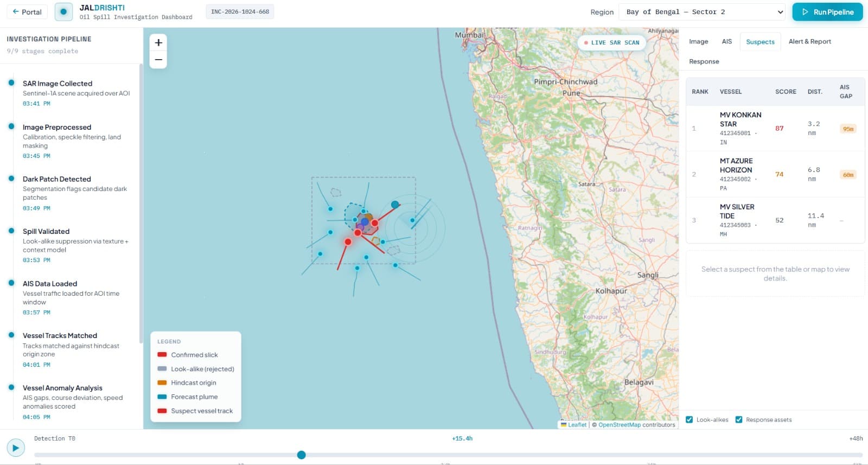Viewport: 868px width, 465px height.
Task: Open the Suspects tab
Action: [760, 42]
